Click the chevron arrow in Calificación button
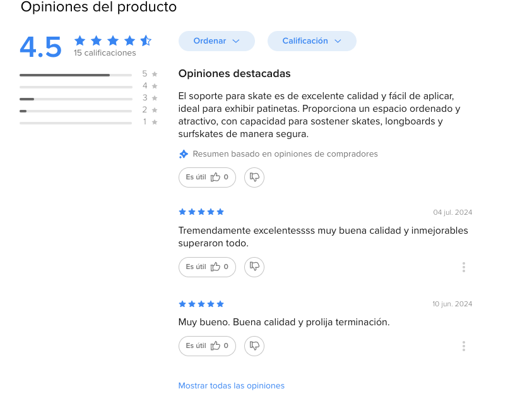This screenshot has width=532, height=408. coord(338,41)
